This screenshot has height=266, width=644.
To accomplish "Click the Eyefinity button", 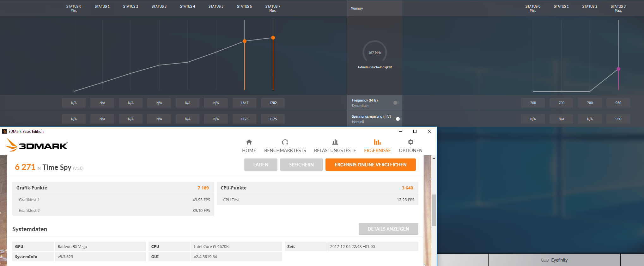I will coord(554,260).
